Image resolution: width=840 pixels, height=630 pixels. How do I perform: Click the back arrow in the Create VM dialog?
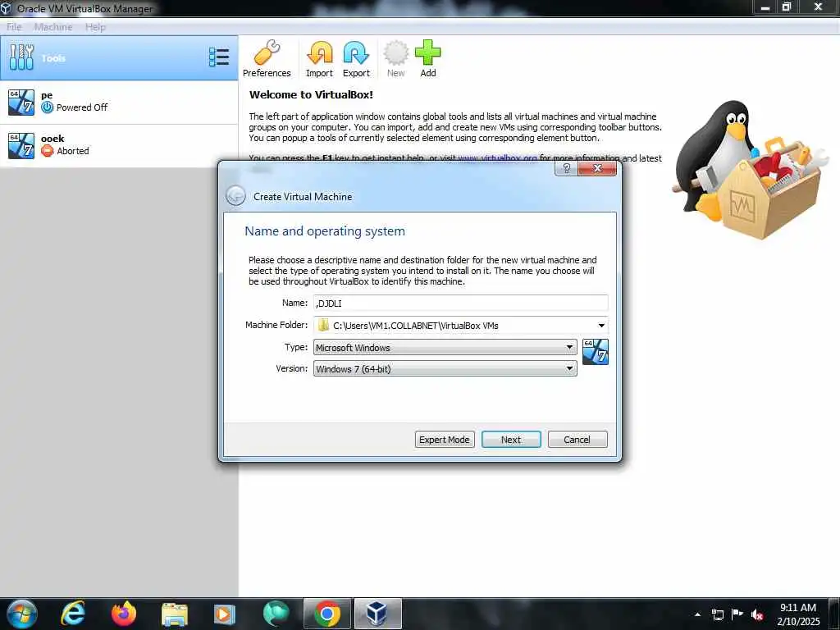(x=235, y=196)
